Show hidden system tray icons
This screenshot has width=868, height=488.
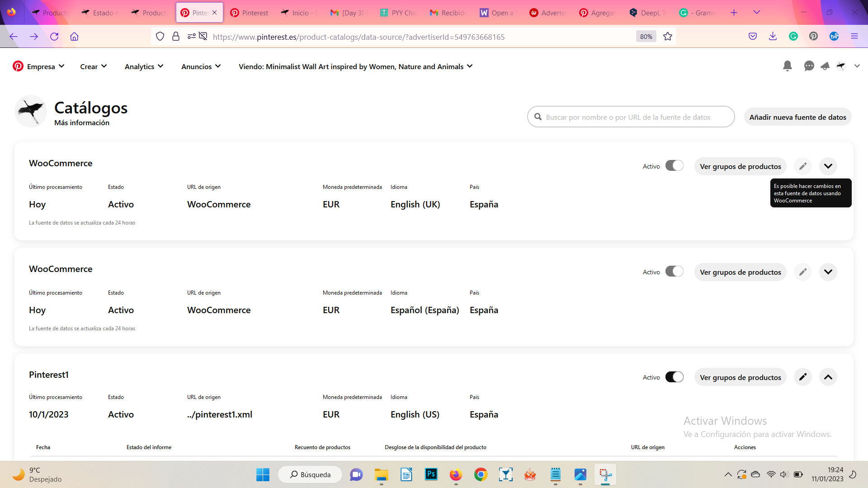(x=728, y=474)
